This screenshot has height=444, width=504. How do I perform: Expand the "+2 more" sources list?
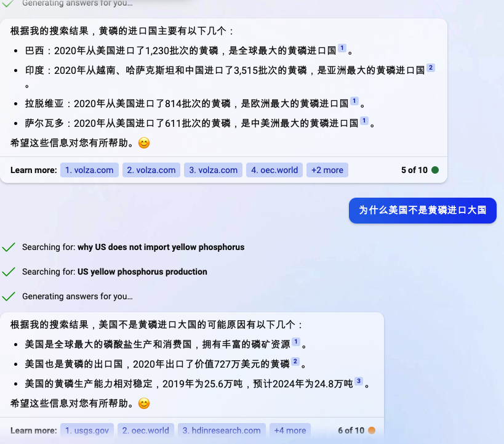[327, 169]
